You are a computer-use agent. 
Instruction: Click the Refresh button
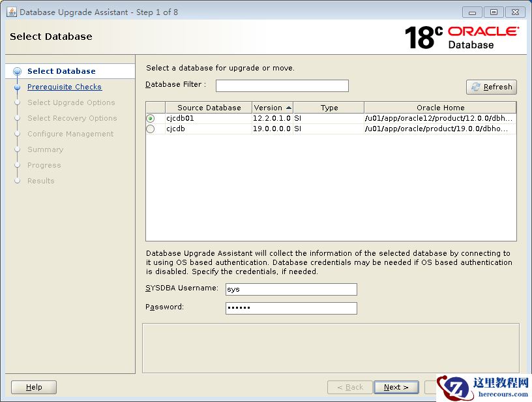point(492,87)
